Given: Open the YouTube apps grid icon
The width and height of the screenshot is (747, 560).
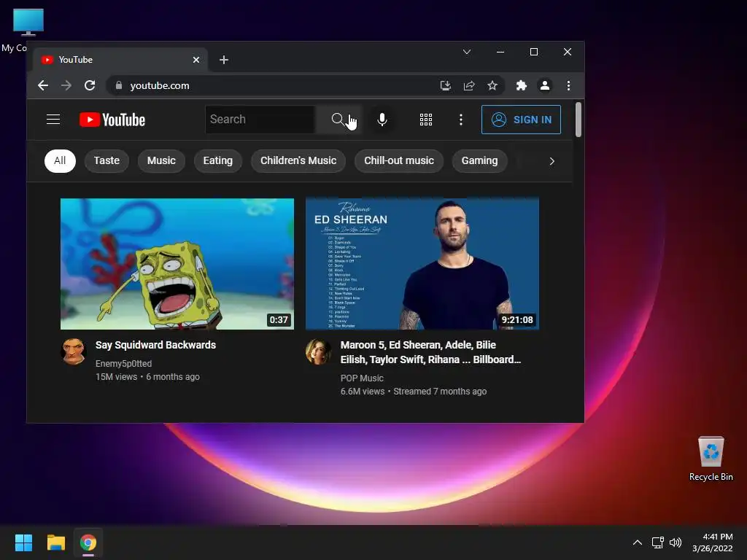Looking at the screenshot, I should pos(426,120).
